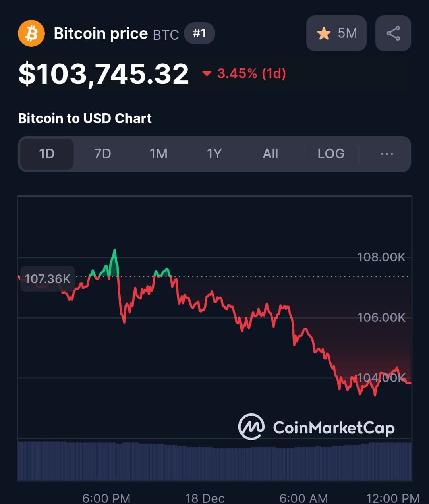This screenshot has height=504, width=429.
Task: Click the orange Bitcoin logo icon
Action: tap(31, 33)
